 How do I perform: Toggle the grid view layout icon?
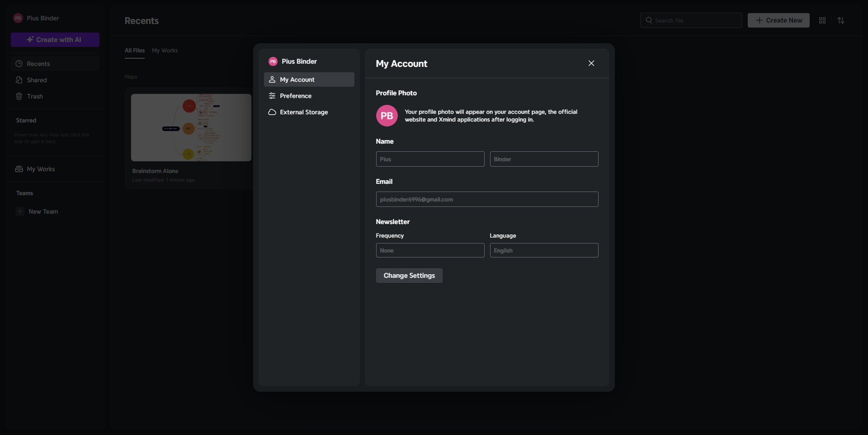822,20
